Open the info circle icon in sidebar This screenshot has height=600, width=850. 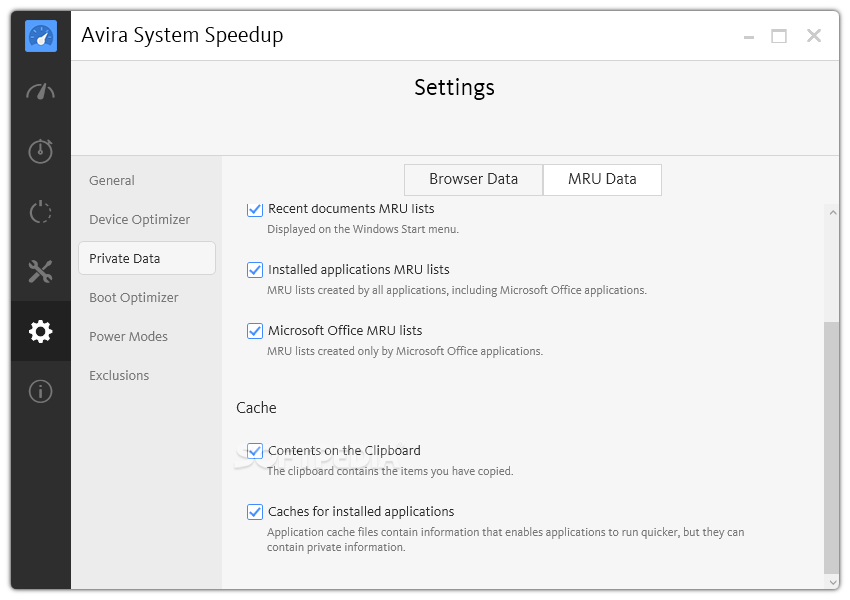41,391
